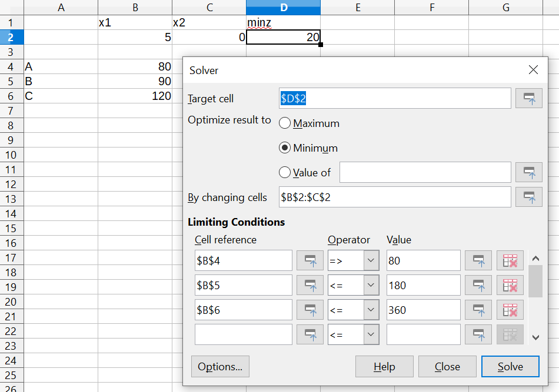
Task: Click the empty value field in the last row
Action: [424, 334]
